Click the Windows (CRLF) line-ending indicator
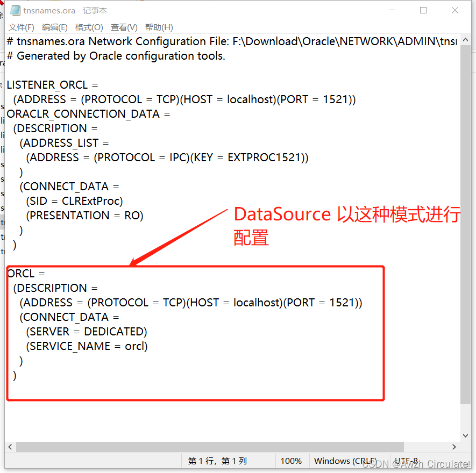The image size is (476, 473). pos(344,461)
